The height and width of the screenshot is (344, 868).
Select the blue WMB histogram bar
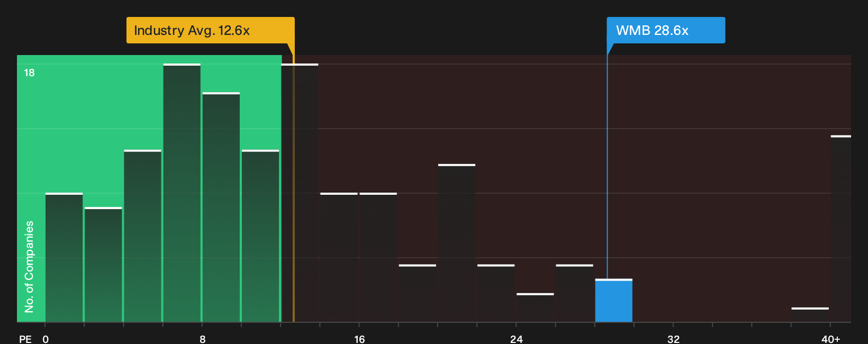[x=613, y=301]
